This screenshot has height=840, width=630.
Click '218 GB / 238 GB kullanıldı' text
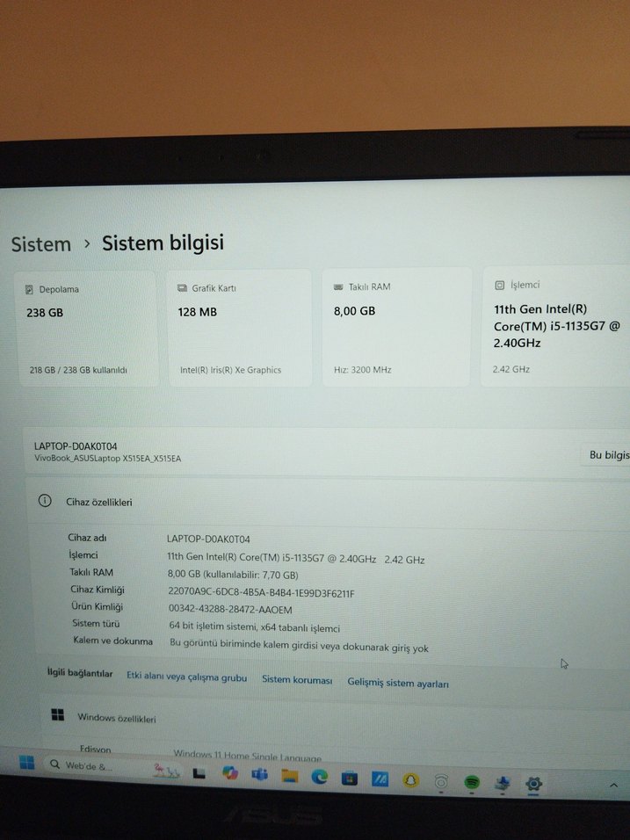pos(78,370)
